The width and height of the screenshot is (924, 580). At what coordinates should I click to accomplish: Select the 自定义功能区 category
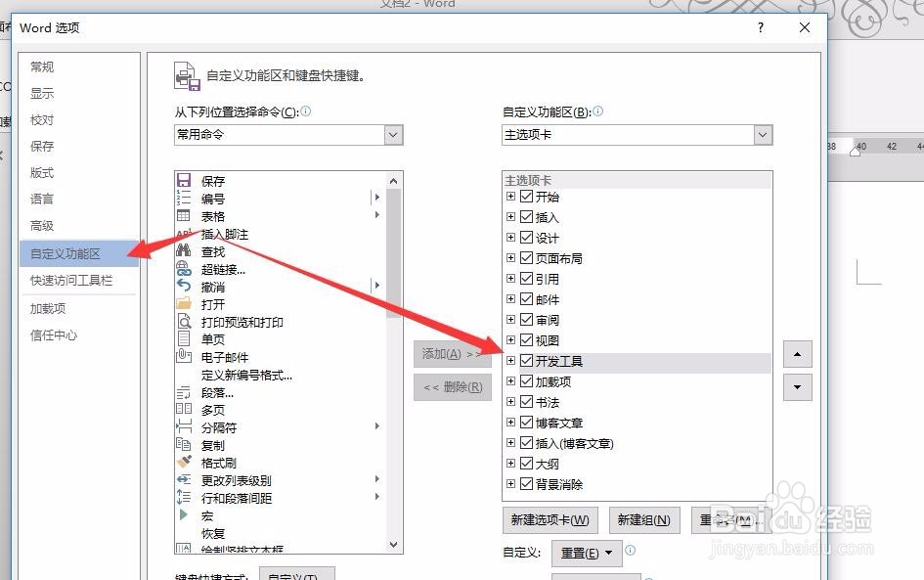click(79, 253)
